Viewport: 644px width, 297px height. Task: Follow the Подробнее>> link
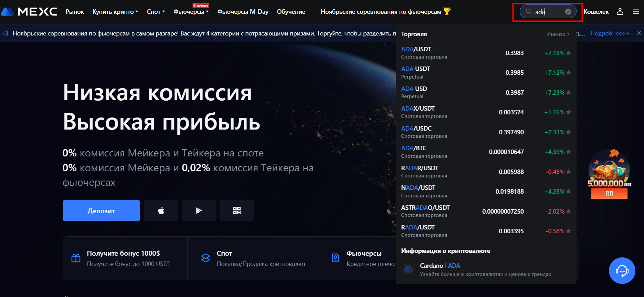pos(610,33)
